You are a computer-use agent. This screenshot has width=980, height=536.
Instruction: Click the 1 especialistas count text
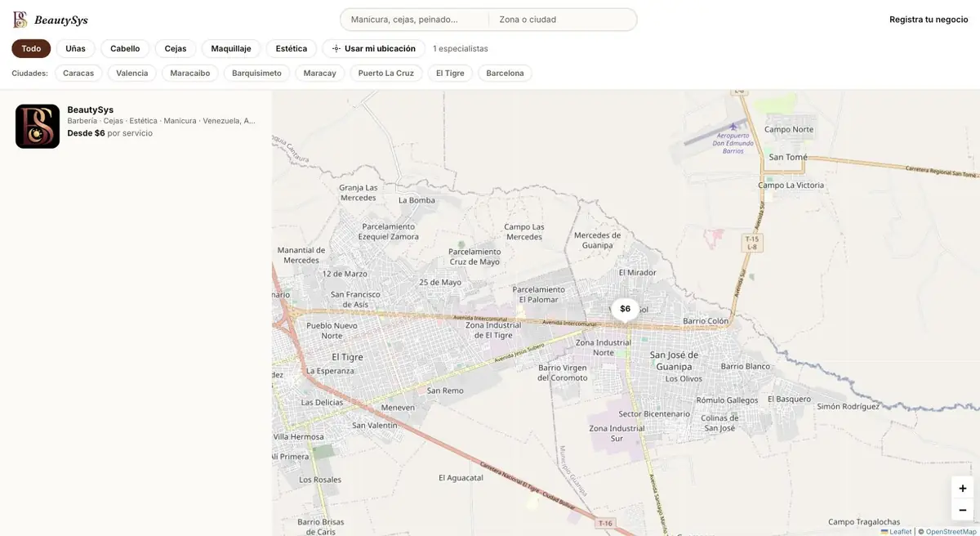pos(461,48)
